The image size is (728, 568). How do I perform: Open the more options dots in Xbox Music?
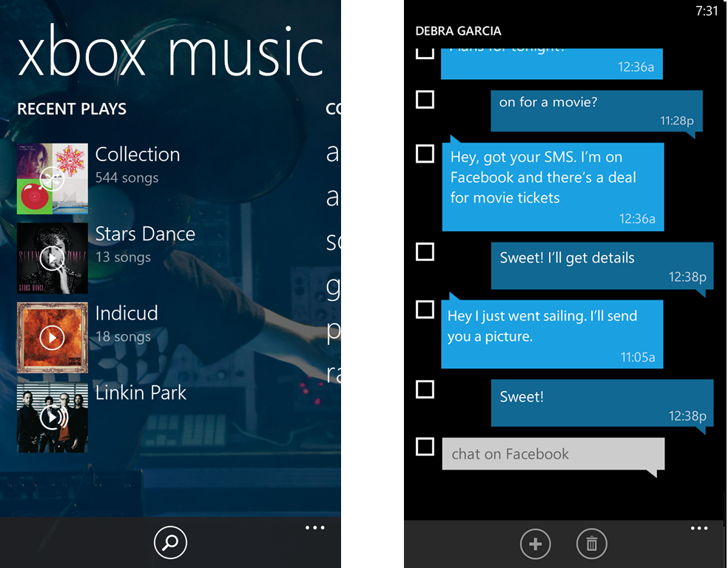(x=314, y=527)
